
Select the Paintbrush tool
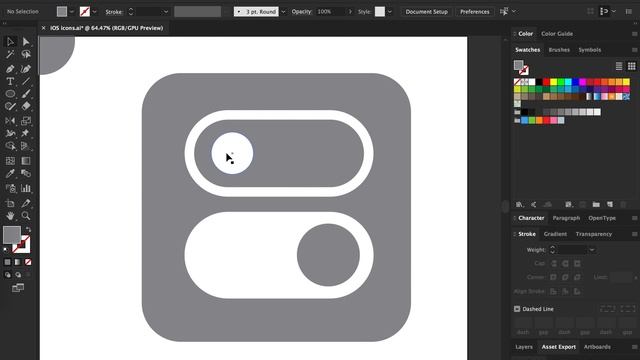coord(26,94)
